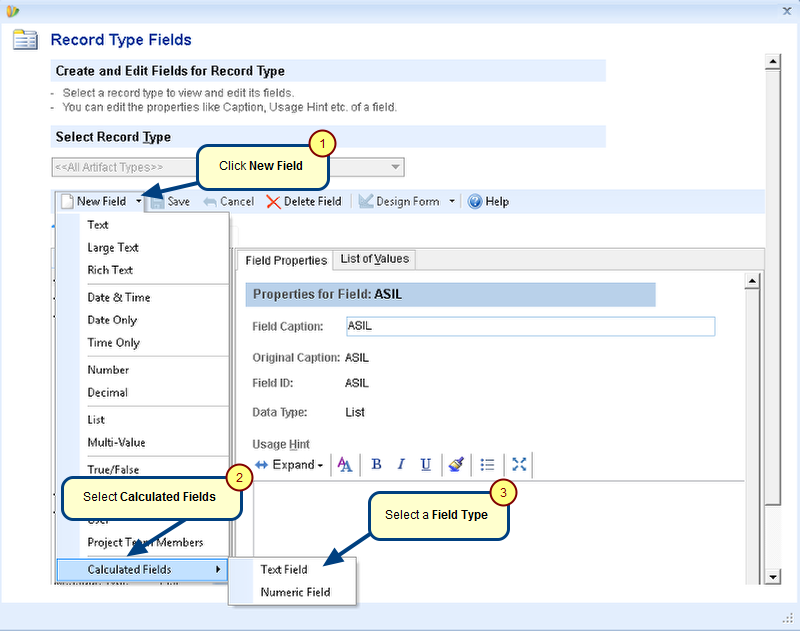The width and height of the screenshot is (800, 632).
Task: Expand the Design Form dropdown arrow
Action: tap(452, 201)
